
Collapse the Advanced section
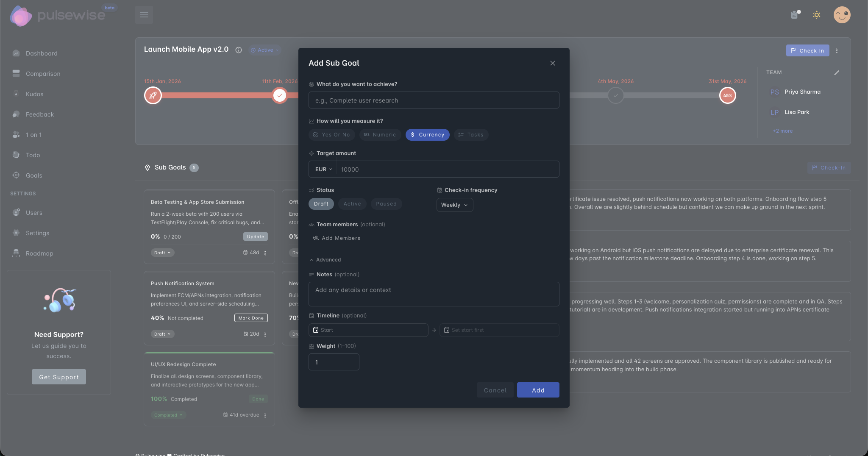[325, 260]
